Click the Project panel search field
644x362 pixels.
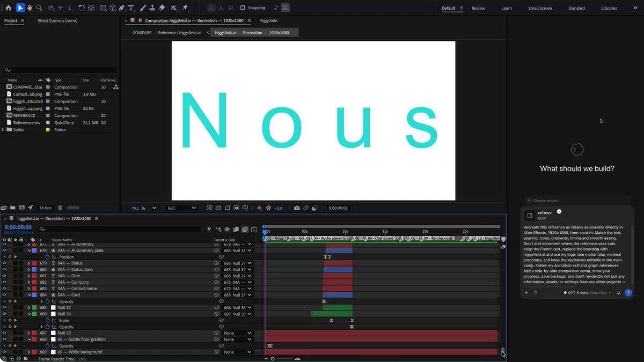[x=59, y=70]
